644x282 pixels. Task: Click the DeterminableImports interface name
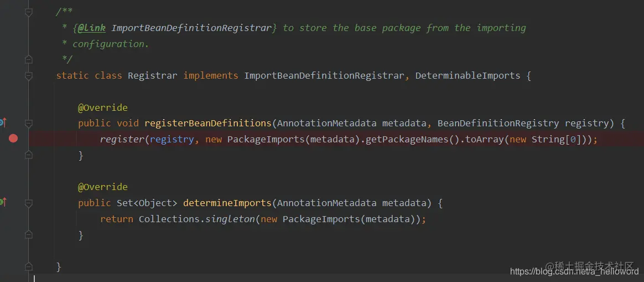pyautogui.click(x=468, y=76)
